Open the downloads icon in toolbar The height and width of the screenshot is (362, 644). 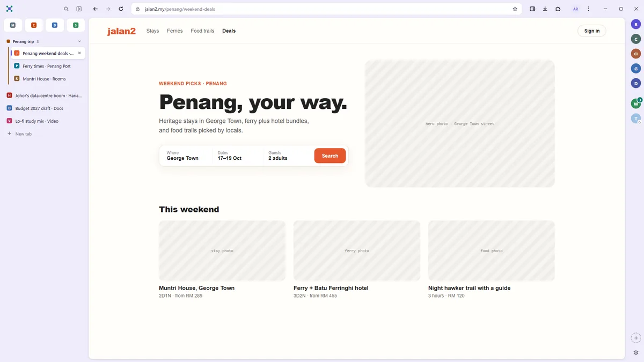(x=545, y=9)
